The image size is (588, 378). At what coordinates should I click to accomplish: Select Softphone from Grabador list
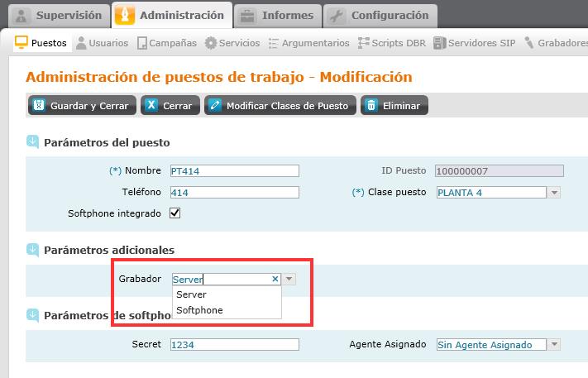tap(227, 310)
